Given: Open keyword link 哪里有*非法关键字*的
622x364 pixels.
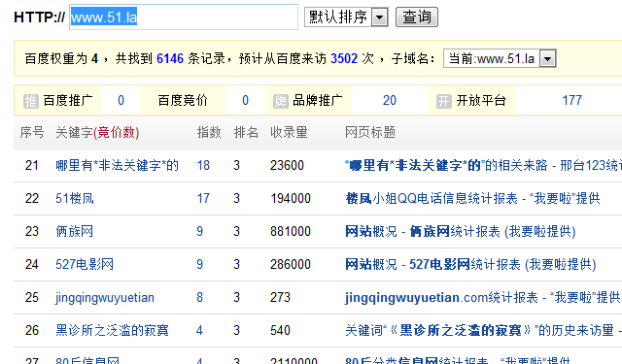Looking at the screenshot, I should tap(117, 165).
